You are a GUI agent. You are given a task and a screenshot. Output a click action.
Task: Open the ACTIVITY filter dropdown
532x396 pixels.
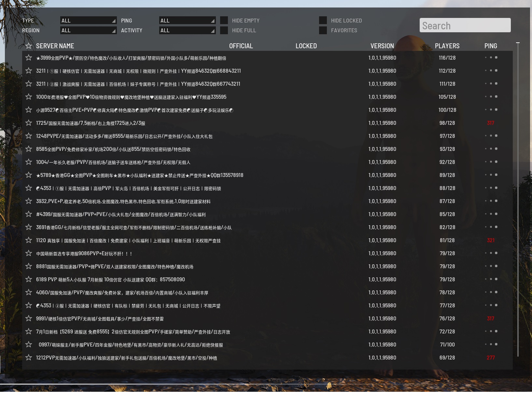coord(187,30)
